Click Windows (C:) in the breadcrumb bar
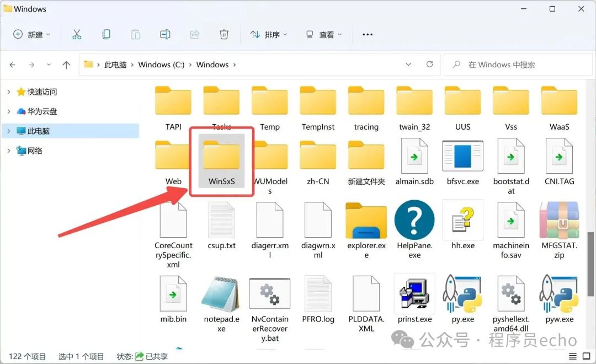The image size is (596, 364). tap(161, 65)
